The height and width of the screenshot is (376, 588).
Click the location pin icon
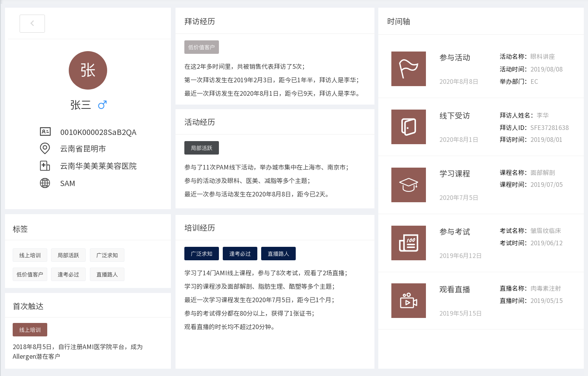pos(45,148)
